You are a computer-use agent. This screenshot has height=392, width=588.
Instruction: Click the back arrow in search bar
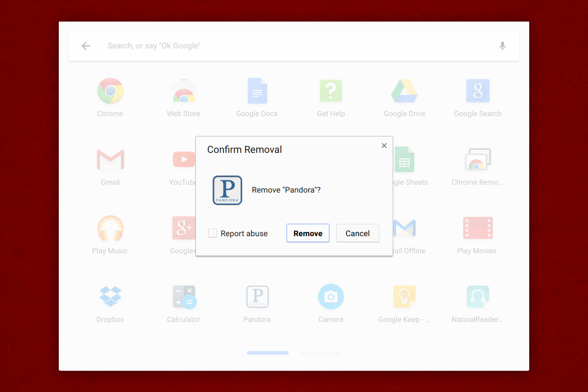(86, 46)
